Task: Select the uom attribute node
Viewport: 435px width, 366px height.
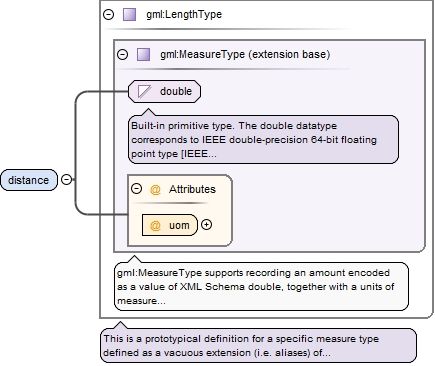Action: (170, 225)
